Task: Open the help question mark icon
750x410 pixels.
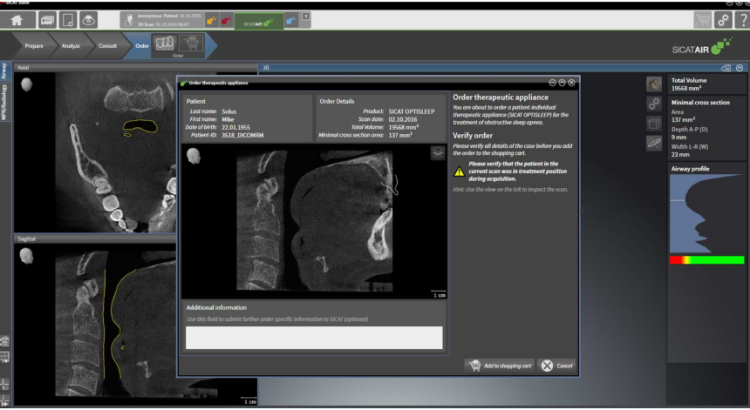Action: [743, 20]
